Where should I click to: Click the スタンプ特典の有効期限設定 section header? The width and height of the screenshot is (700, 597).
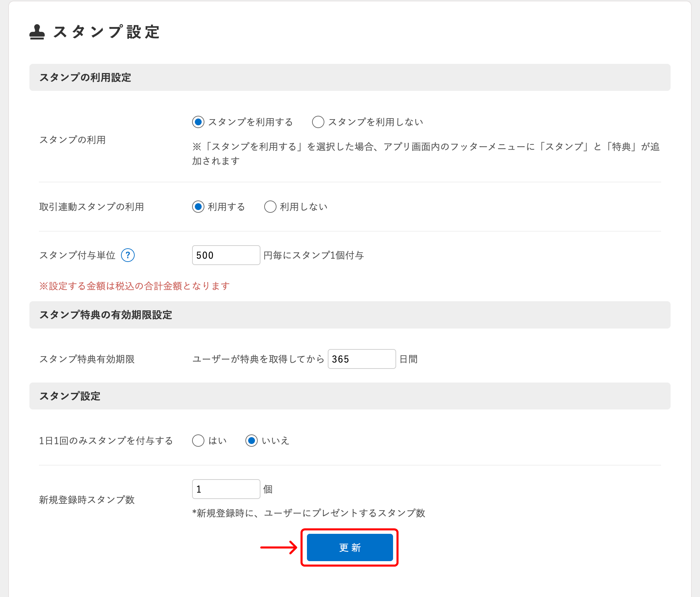[106, 315]
